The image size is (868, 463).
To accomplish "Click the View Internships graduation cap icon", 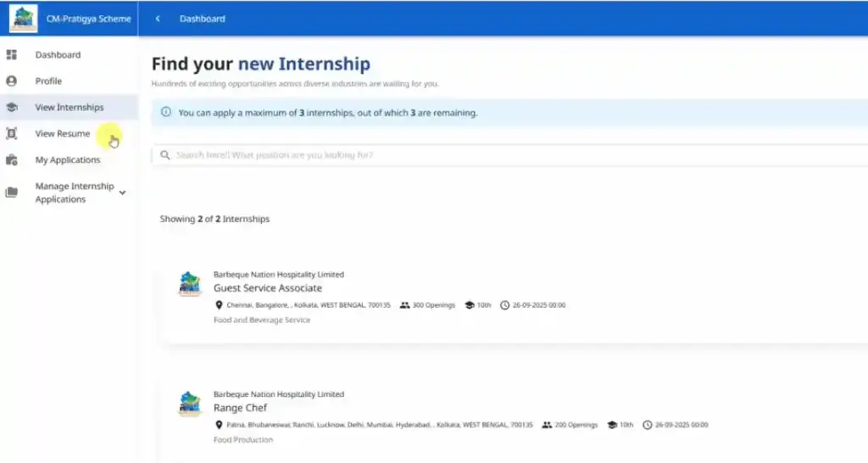I will pyautogui.click(x=12, y=108).
